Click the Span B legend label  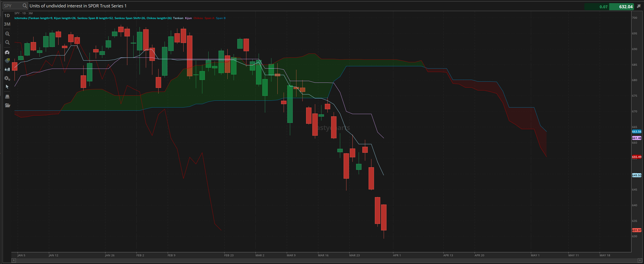point(221,18)
